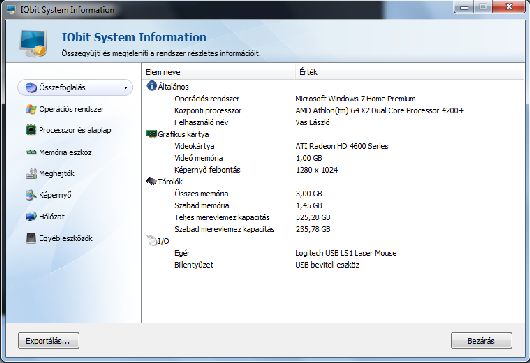Screen dimensions: 530x363
Task: Select the Összes memória row
Action: 333,193
